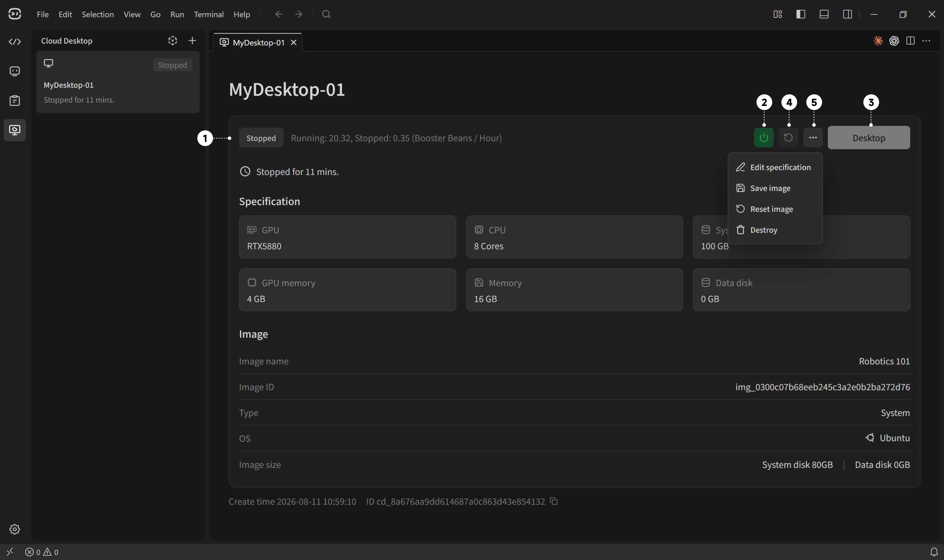
Task: Open the Selection menu
Action: click(98, 14)
